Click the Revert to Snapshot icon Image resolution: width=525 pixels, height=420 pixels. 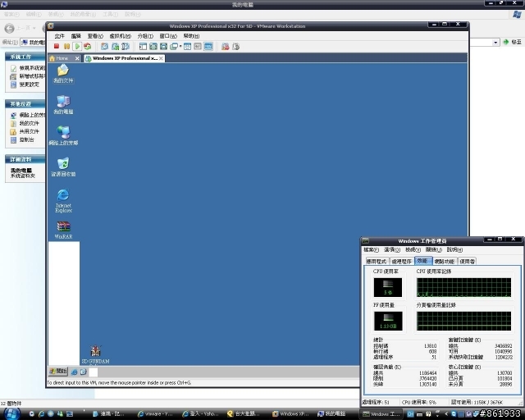115,47
